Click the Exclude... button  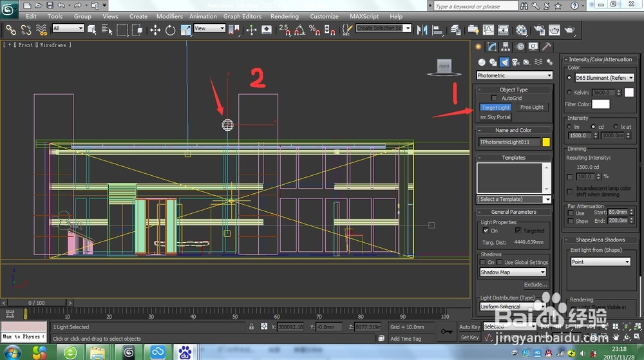click(x=536, y=285)
